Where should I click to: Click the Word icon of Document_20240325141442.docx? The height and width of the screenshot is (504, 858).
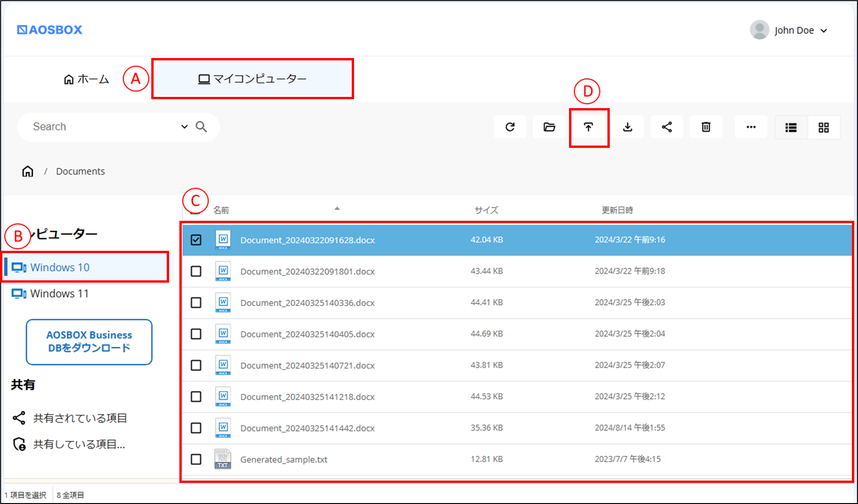point(223,428)
